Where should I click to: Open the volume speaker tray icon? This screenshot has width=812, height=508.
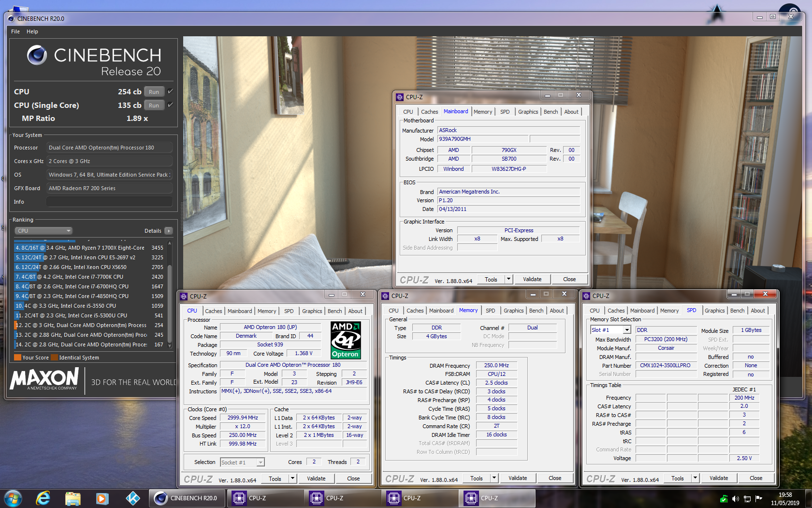(735, 499)
